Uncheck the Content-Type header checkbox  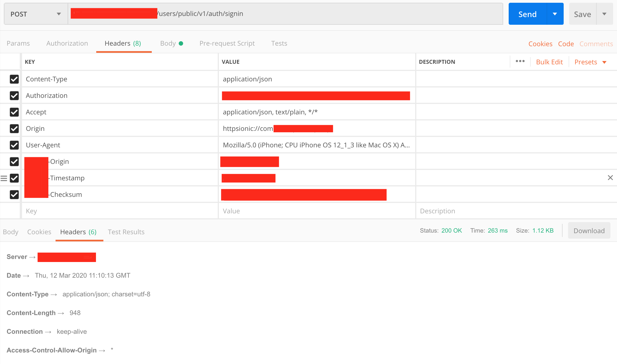(x=14, y=79)
